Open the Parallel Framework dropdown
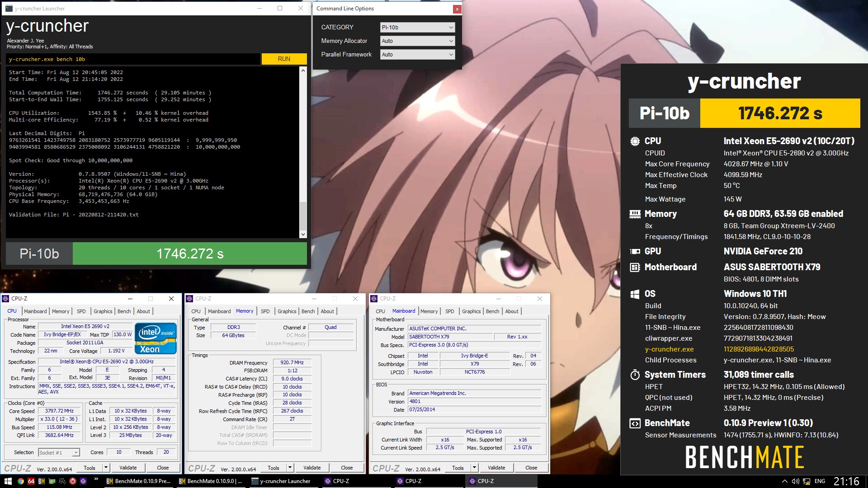Screen dimensions: 868x488 [x=417, y=55]
